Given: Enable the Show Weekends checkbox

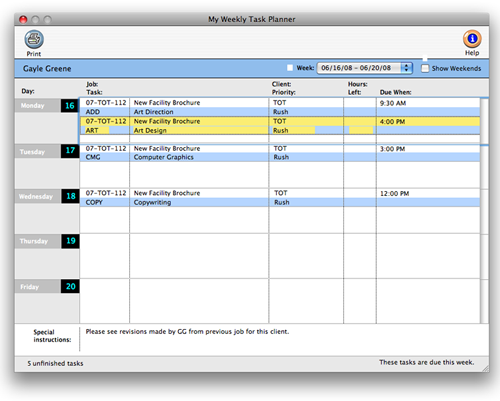Looking at the screenshot, I should (x=425, y=68).
